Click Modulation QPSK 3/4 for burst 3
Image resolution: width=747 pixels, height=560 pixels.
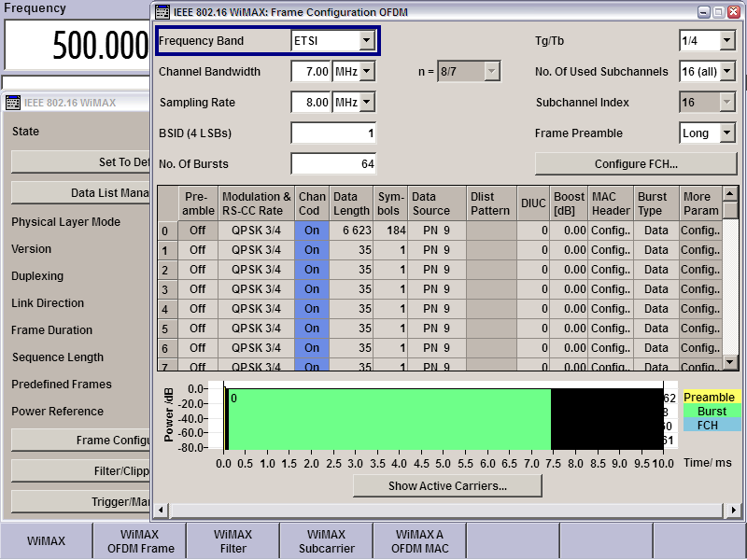pos(256,289)
